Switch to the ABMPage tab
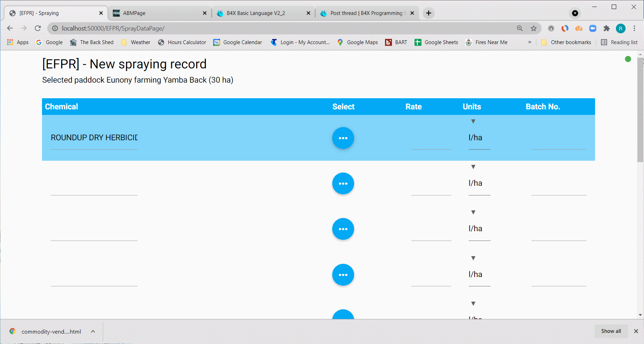Image resolution: width=644 pixels, height=344 pixels. click(159, 13)
